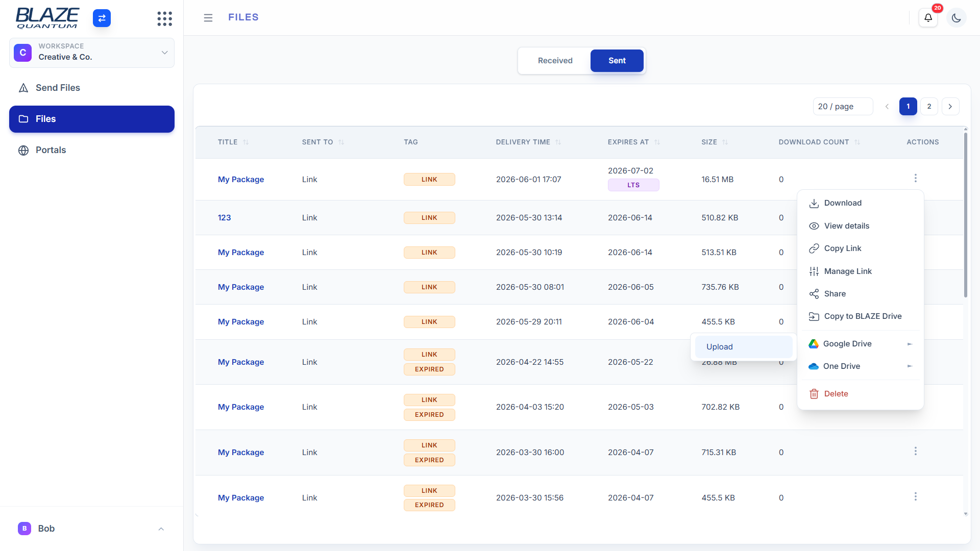Open My Package delivered 2026-04-03 15:20
The height and width of the screenshot is (551, 980).
[x=241, y=407]
